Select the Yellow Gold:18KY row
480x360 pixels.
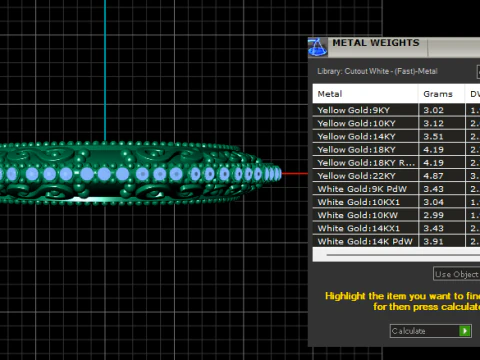coord(396,149)
